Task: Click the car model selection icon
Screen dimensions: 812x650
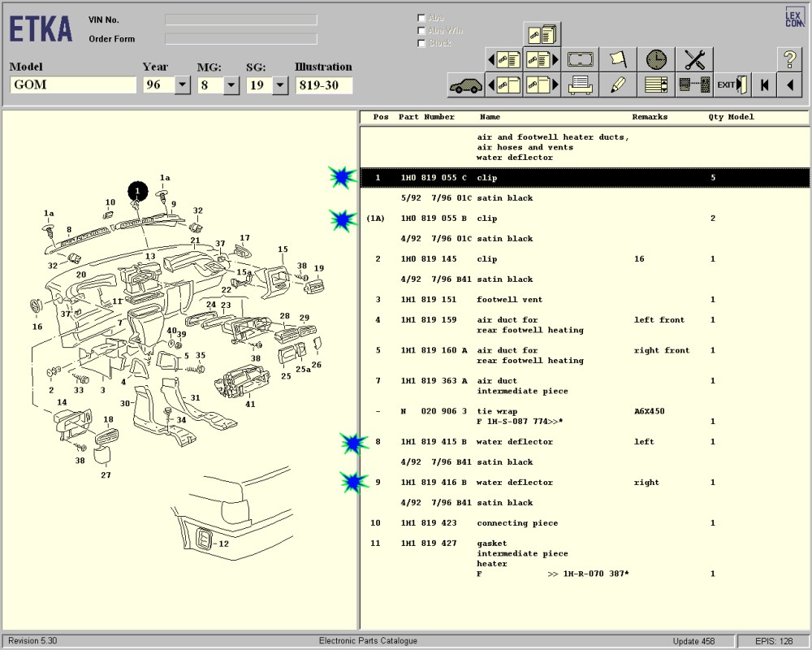Action: click(x=466, y=84)
